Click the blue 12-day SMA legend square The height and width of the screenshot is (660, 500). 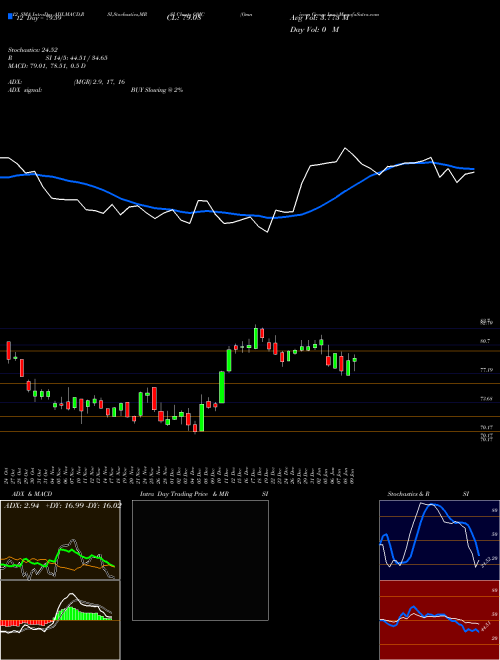pos(10,16)
